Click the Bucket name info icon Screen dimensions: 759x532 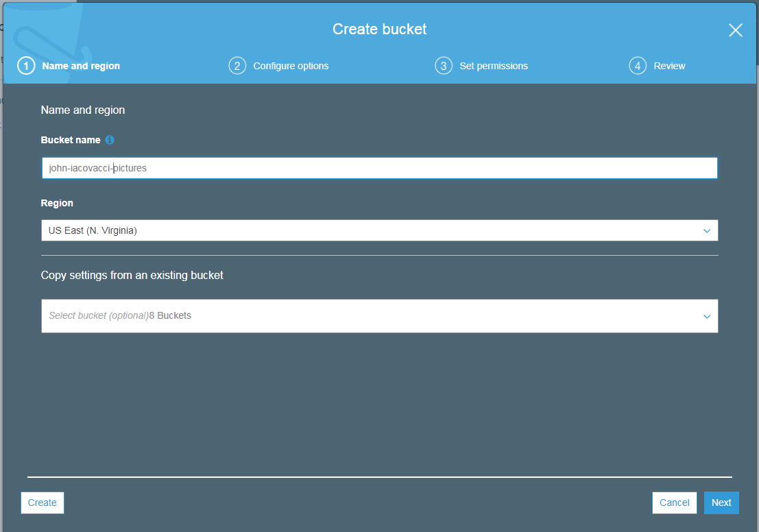(x=110, y=140)
